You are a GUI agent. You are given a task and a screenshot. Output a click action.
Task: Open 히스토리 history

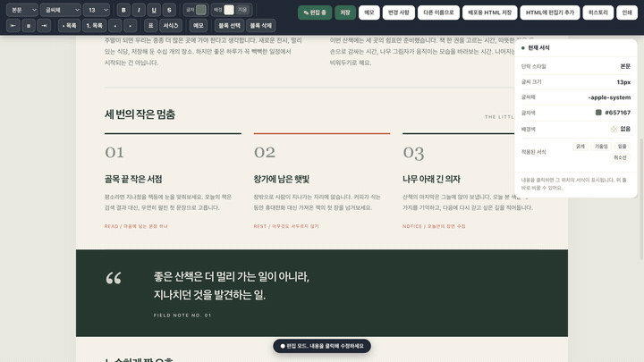coord(598,13)
